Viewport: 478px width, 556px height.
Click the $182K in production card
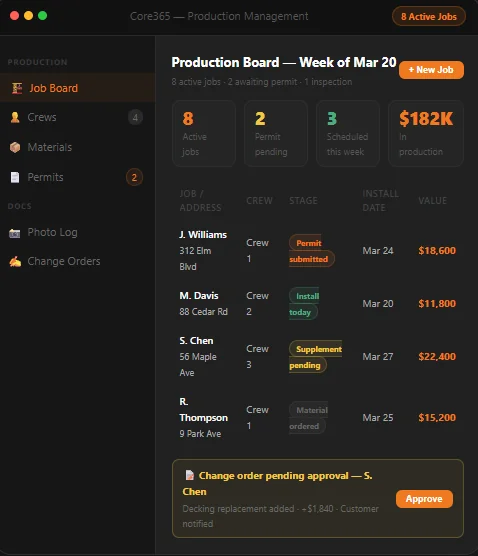tap(426, 134)
